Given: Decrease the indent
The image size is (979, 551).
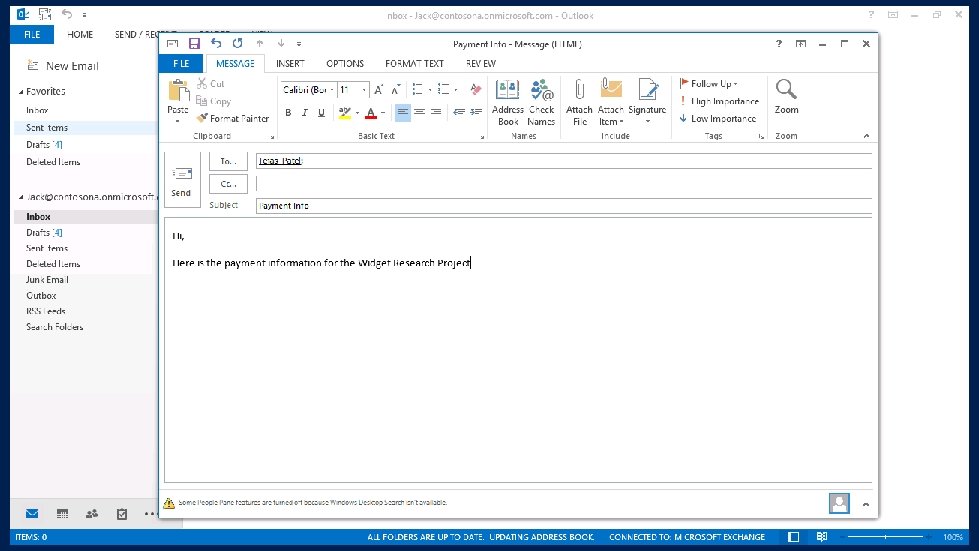Looking at the screenshot, I should coord(459,112).
